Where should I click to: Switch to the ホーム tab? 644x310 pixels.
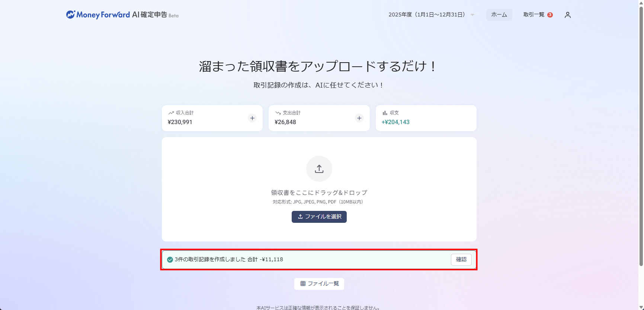pos(499,15)
